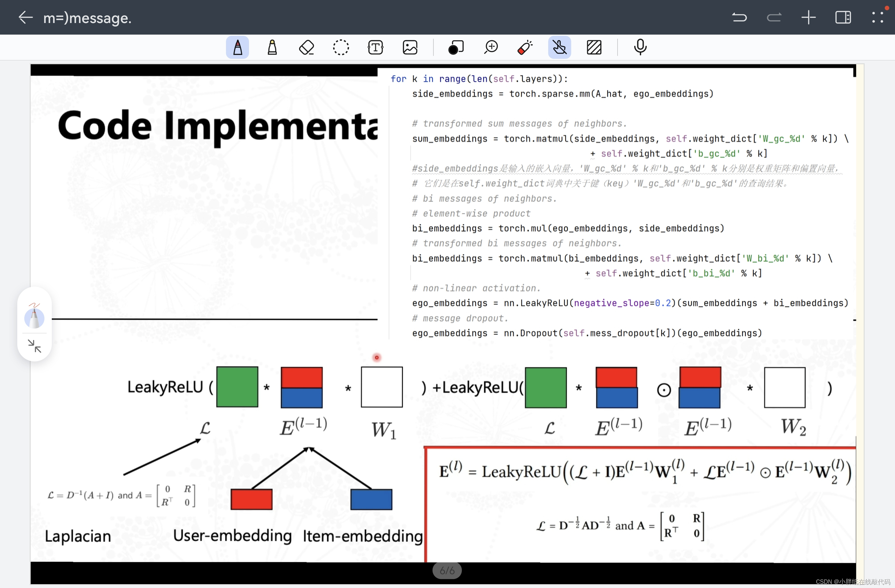Image resolution: width=895 pixels, height=588 pixels.
Task: Open the shapes tool
Action: pos(456,47)
